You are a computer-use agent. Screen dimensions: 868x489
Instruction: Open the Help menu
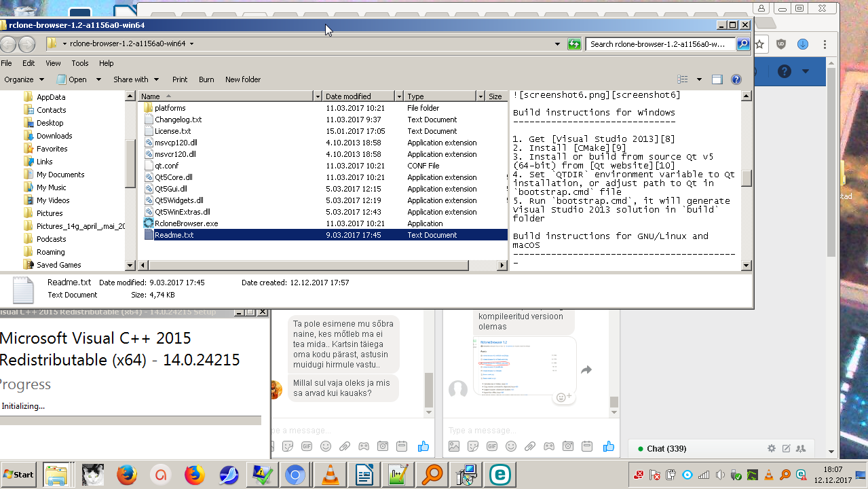coord(107,63)
